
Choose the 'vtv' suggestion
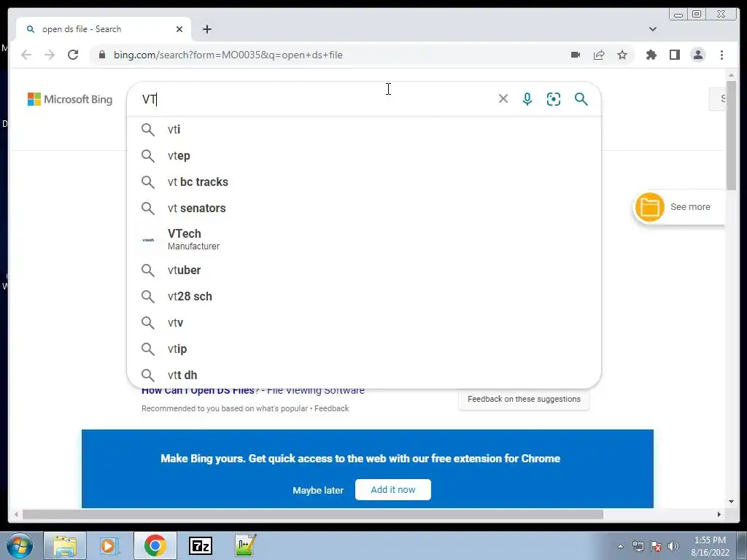click(x=364, y=322)
